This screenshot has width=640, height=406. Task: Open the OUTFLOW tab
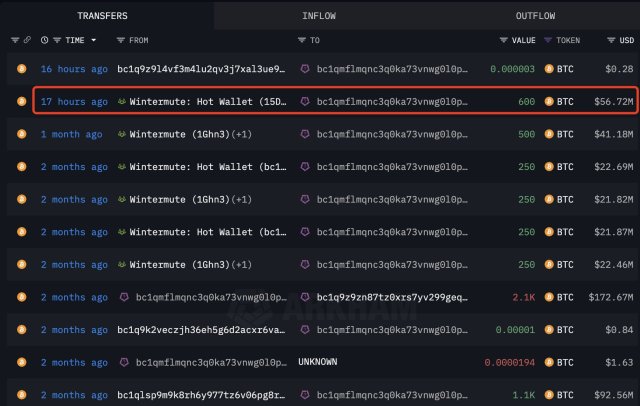(x=535, y=16)
